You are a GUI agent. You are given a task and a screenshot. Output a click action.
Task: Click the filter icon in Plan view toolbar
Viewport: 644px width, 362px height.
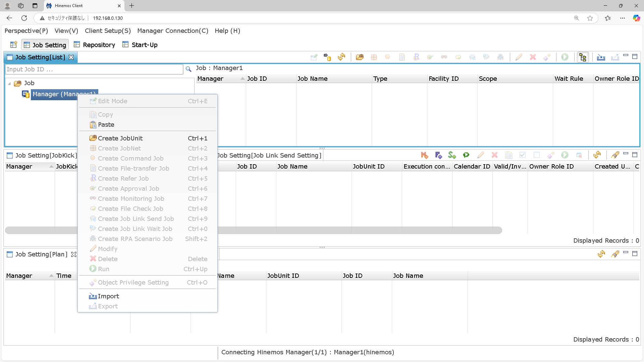(x=615, y=254)
